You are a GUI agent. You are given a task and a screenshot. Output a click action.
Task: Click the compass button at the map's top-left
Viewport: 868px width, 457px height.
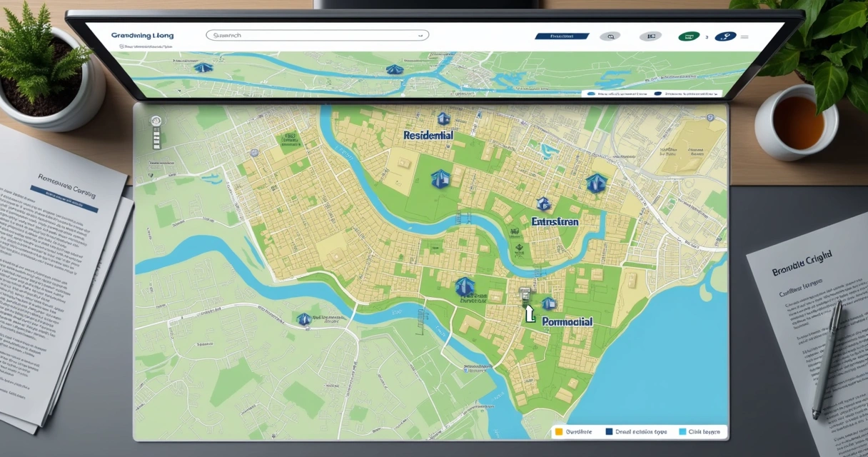point(156,121)
